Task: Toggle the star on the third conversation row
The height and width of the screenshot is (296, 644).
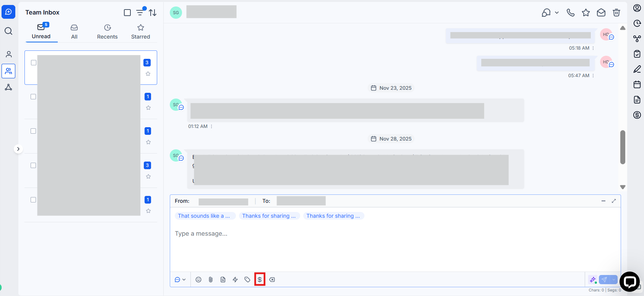Action: click(148, 142)
